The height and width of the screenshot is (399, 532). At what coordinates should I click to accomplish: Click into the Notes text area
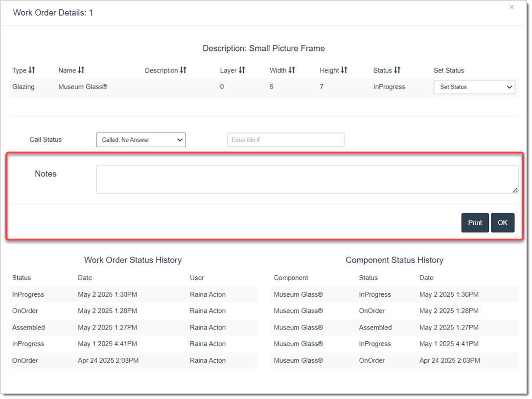[x=307, y=179]
